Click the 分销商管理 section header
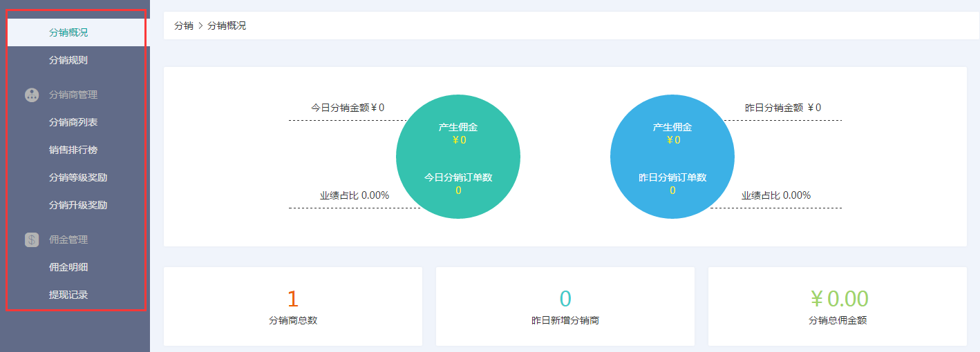Screen dimensions: 980x352 point(73,95)
